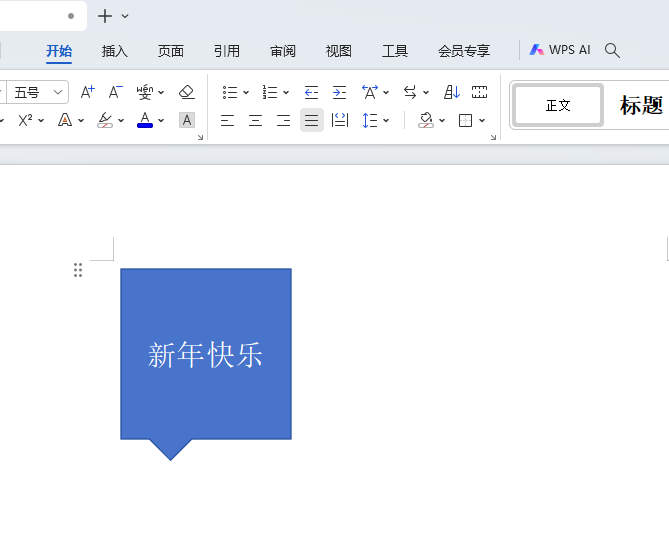The height and width of the screenshot is (558, 669).
Task: Open paragraph settings dialog launcher
Action: (493, 137)
